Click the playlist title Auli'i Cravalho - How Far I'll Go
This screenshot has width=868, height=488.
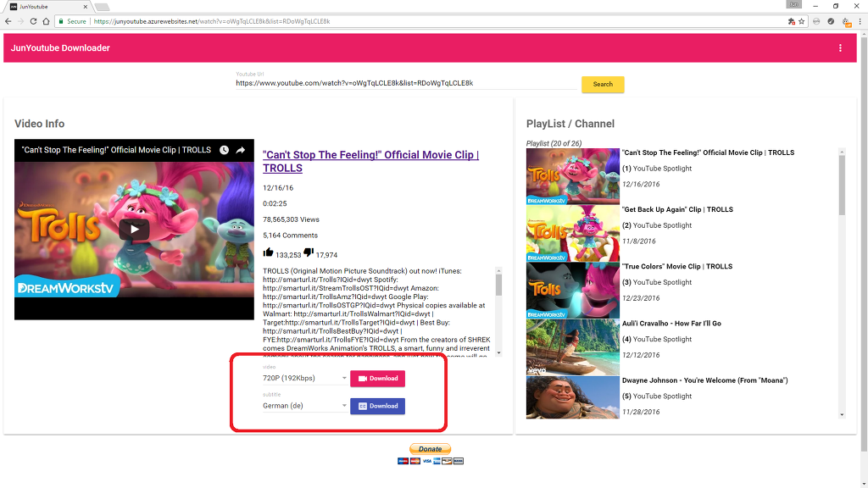[671, 324]
